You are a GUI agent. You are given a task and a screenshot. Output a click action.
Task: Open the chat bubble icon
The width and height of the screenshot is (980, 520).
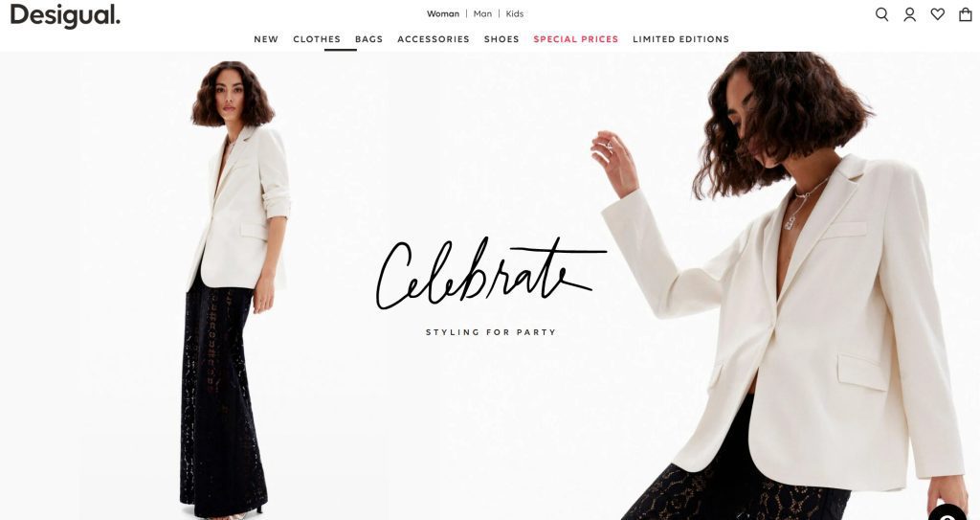click(x=948, y=514)
